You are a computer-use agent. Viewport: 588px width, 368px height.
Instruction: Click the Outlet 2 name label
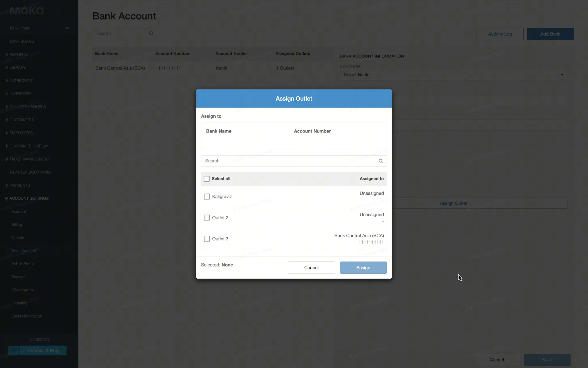[x=220, y=218]
